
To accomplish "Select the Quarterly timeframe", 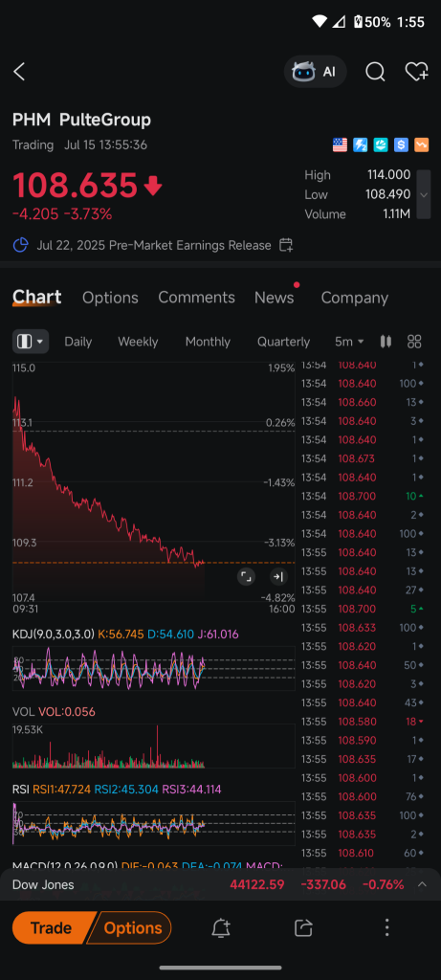I will pyautogui.click(x=283, y=342).
